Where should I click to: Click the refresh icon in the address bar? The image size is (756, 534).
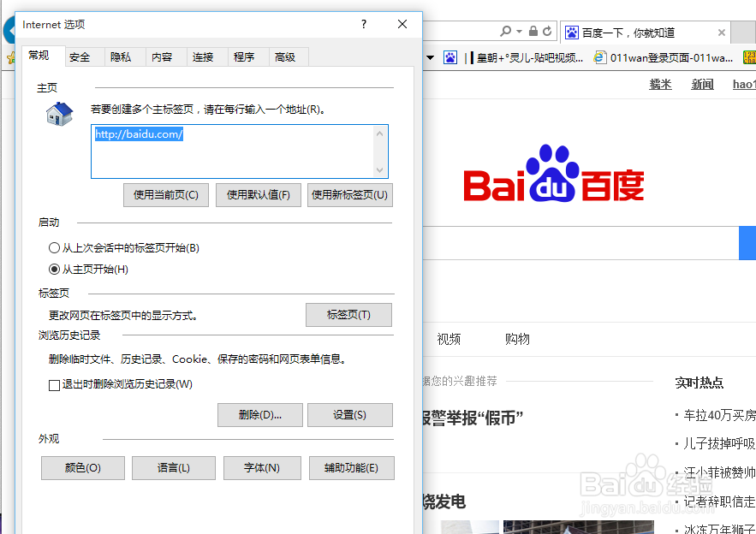[x=547, y=32]
